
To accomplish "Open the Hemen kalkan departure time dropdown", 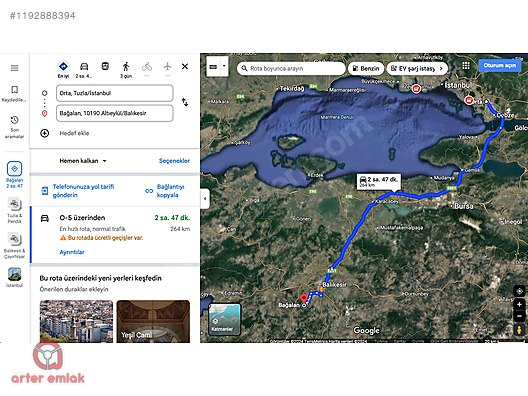I will (x=83, y=161).
